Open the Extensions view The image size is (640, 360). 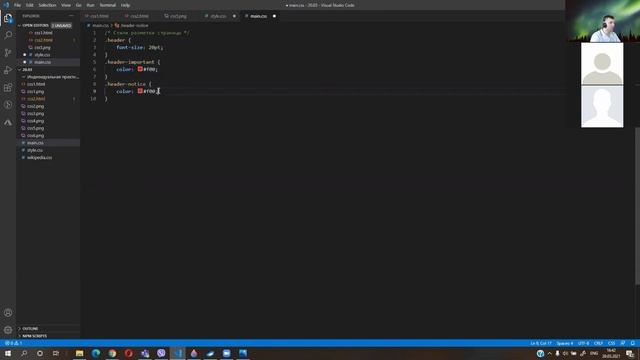(8, 88)
